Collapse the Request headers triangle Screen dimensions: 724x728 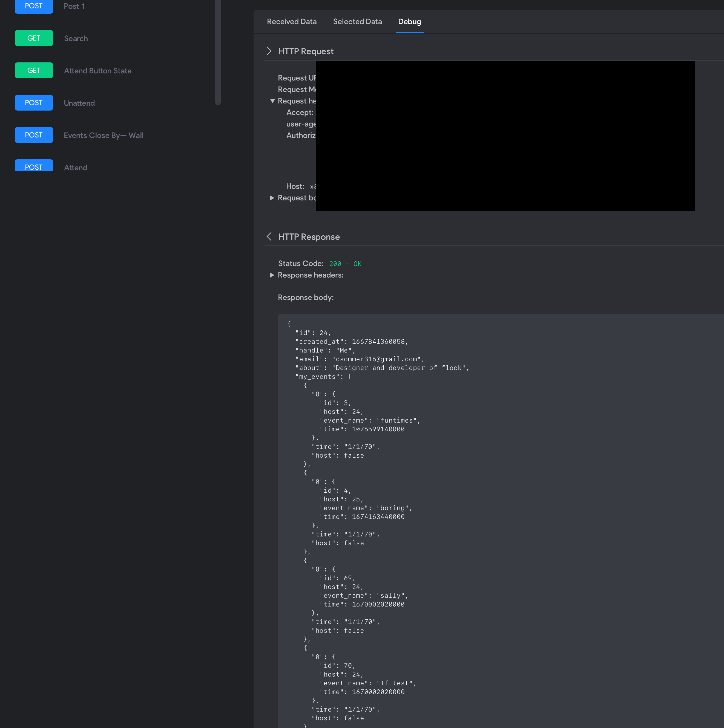(272, 101)
